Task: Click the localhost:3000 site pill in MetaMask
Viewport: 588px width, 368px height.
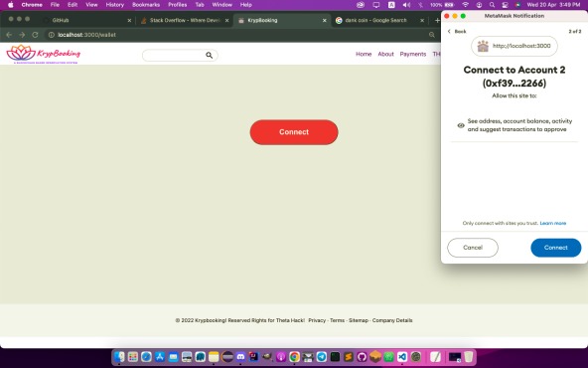Action: coord(514,46)
